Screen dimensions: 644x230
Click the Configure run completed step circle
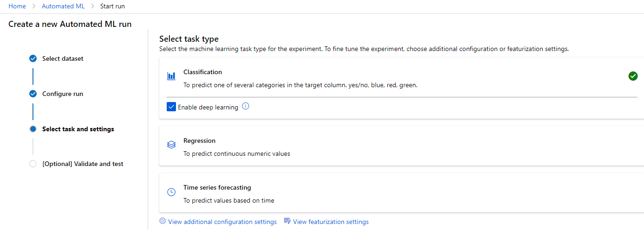pos(33,94)
